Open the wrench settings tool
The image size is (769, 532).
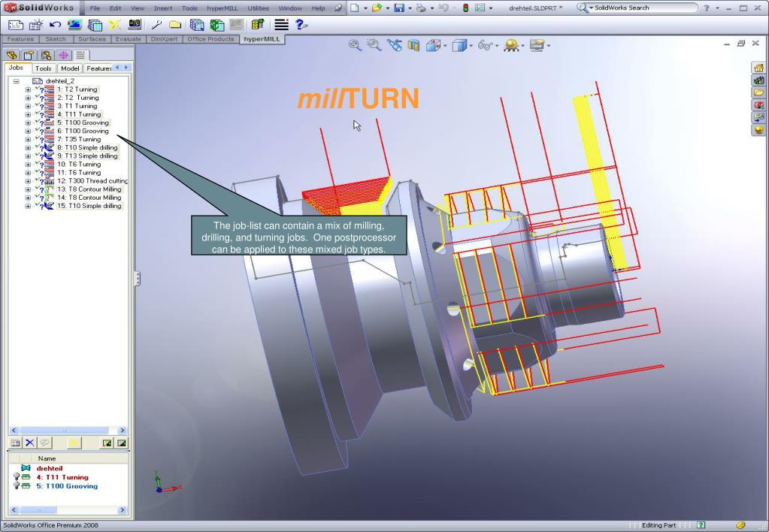click(x=156, y=25)
